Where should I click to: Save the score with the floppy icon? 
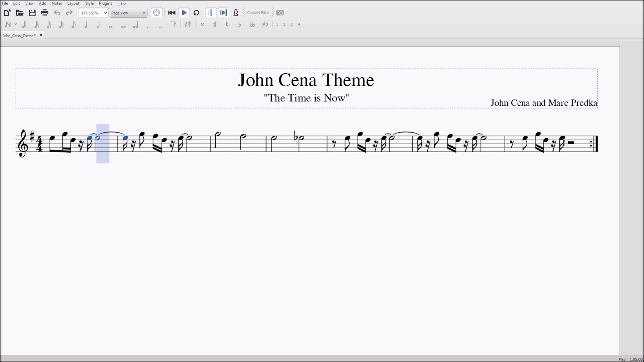(32, 13)
